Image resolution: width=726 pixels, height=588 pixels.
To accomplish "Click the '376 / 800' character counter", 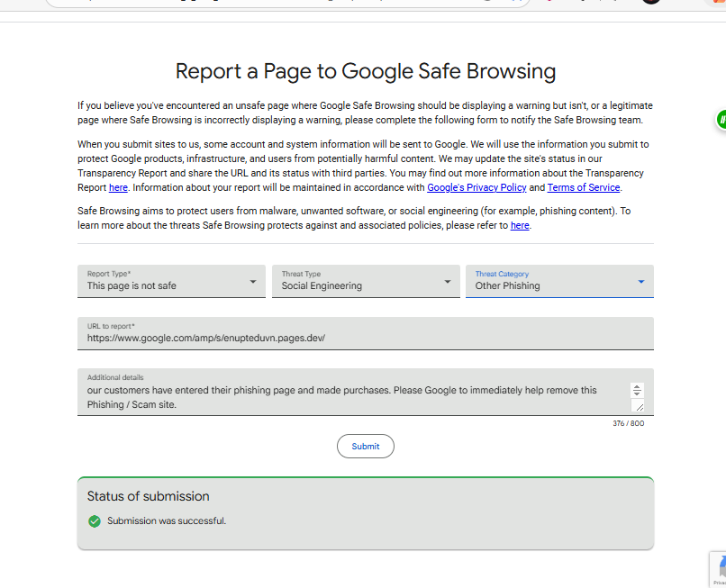I will tap(629, 423).
